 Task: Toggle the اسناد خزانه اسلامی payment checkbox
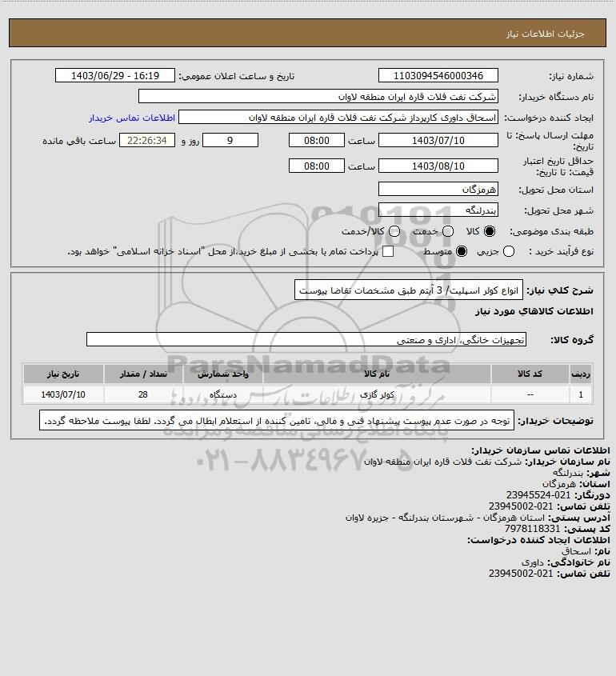(388, 251)
